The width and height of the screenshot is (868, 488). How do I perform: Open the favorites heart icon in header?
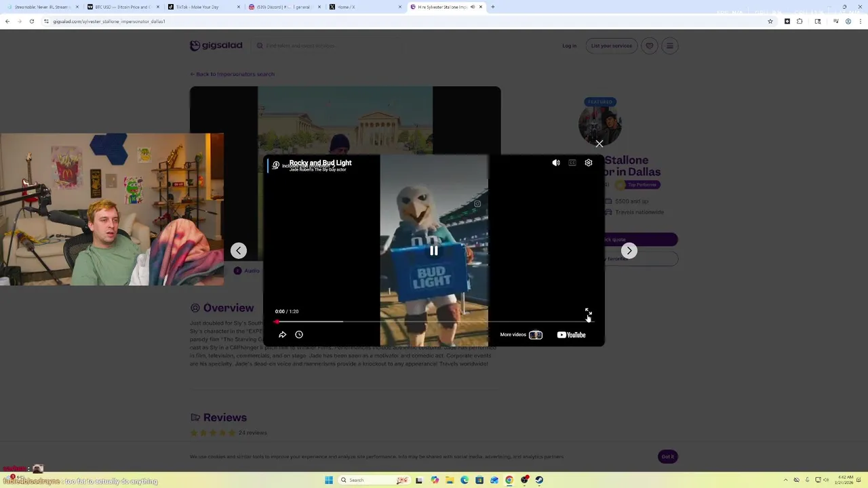[x=650, y=46]
